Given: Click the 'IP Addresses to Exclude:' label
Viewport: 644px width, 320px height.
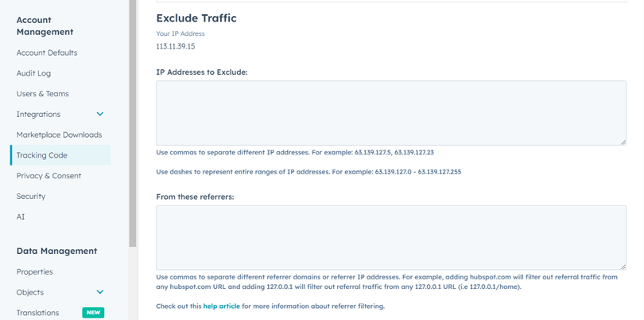Looking at the screenshot, I should click(202, 72).
